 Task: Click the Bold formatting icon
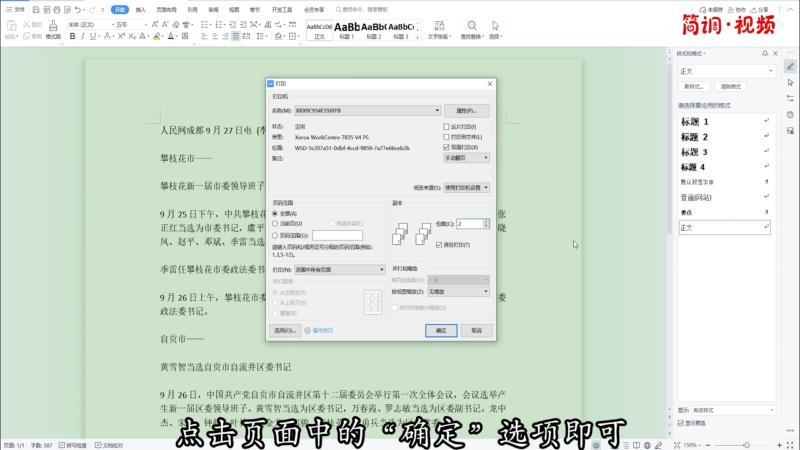click(71, 36)
